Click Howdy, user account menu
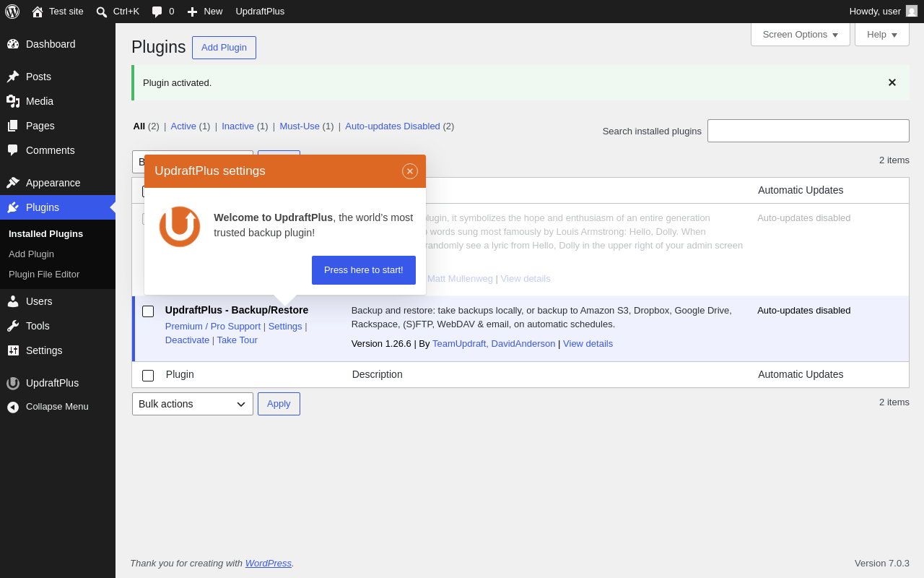The image size is (924, 578). click(883, 12)
